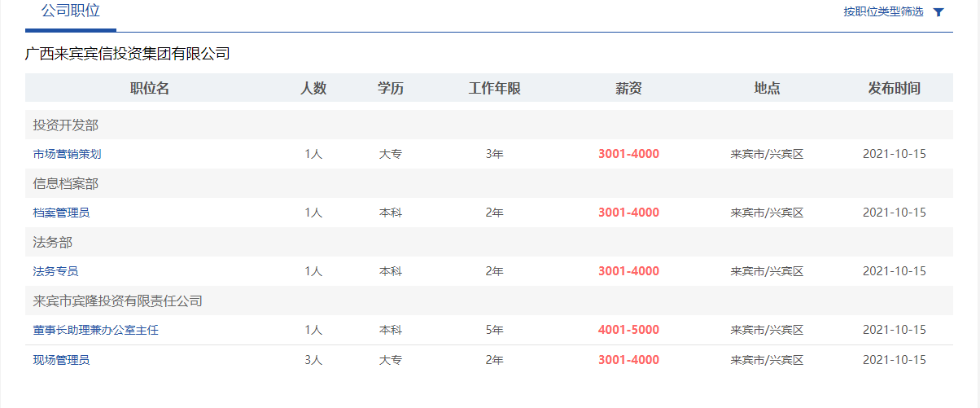Click salary in 档案管理员 row
Viewport: 980px width, 408px height.
pos(628,213)
